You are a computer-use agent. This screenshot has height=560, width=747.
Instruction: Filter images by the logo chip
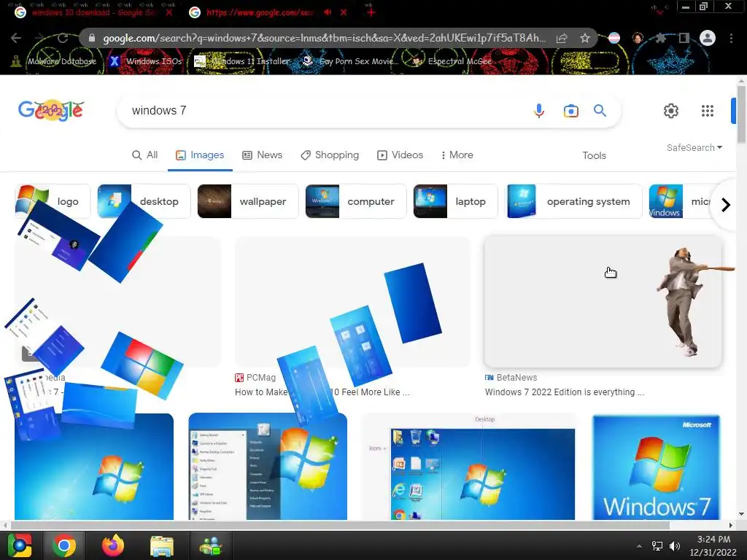pyautogui.click(x=53, y=201)
